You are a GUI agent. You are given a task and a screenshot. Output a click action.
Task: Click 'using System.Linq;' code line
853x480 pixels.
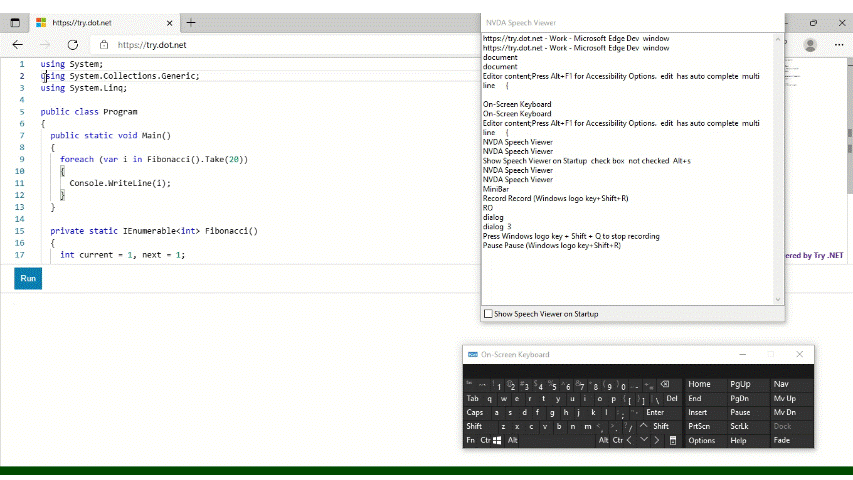click(83, 88)
